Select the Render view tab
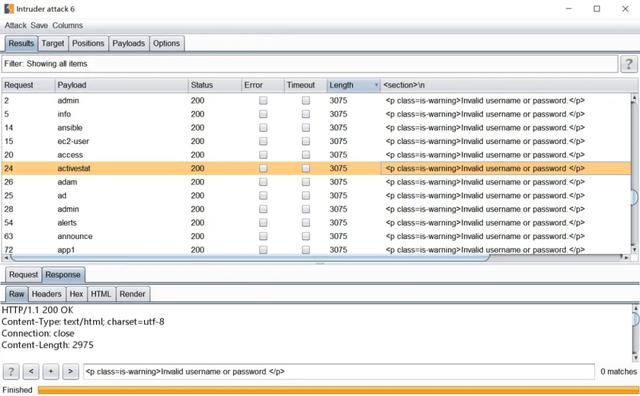 pos(132,294)
